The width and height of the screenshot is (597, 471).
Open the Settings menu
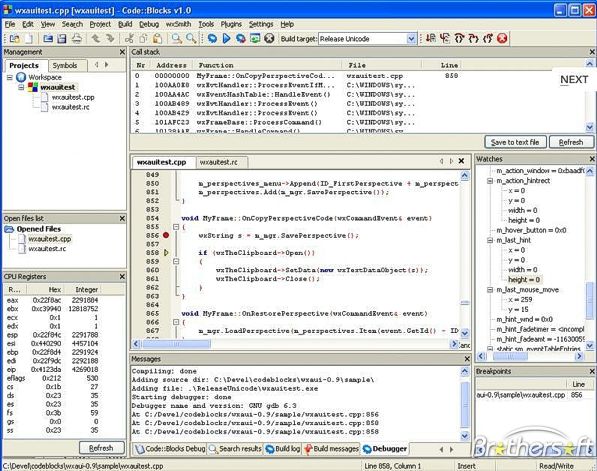[261, 24]
